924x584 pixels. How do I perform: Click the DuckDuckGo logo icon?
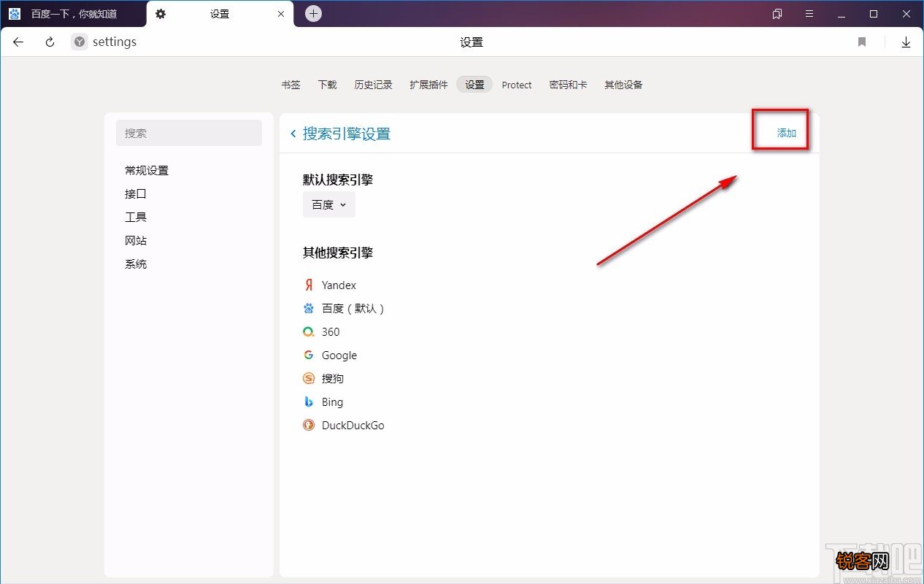coord(309,425)
